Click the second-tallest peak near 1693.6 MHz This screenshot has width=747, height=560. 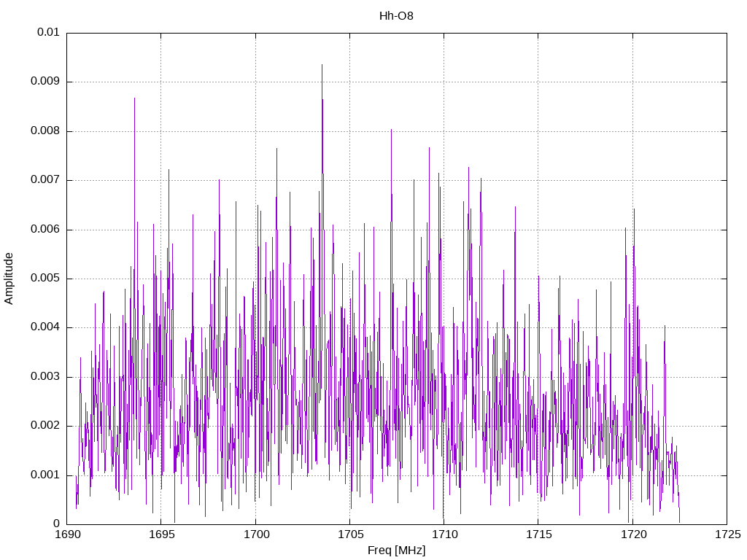pyautogui.click(x=134, y=98)
